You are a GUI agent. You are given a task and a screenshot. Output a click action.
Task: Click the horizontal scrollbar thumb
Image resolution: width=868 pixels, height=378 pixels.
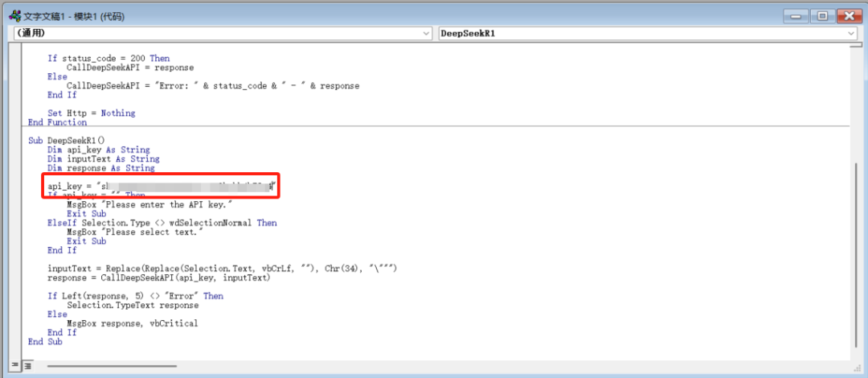[x=112, y=366]
